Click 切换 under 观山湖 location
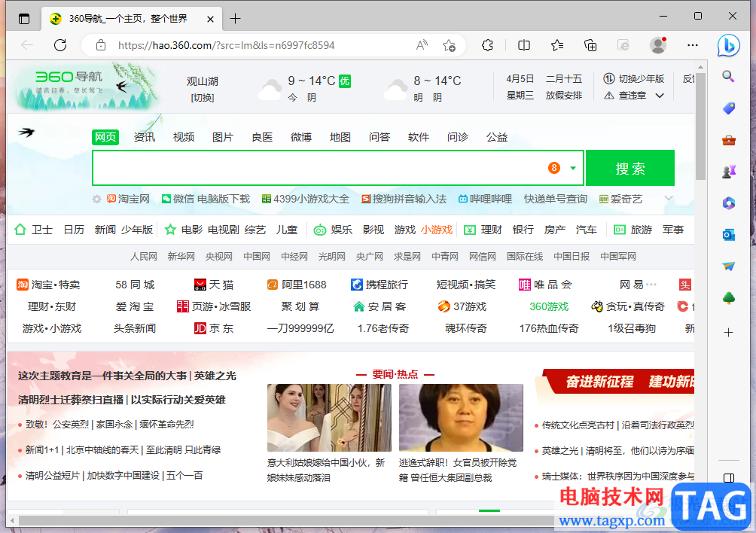 (202, 98)
